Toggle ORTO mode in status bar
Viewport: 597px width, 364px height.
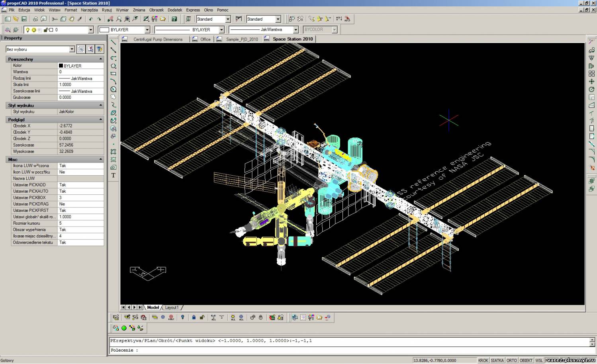click(511, 360)
